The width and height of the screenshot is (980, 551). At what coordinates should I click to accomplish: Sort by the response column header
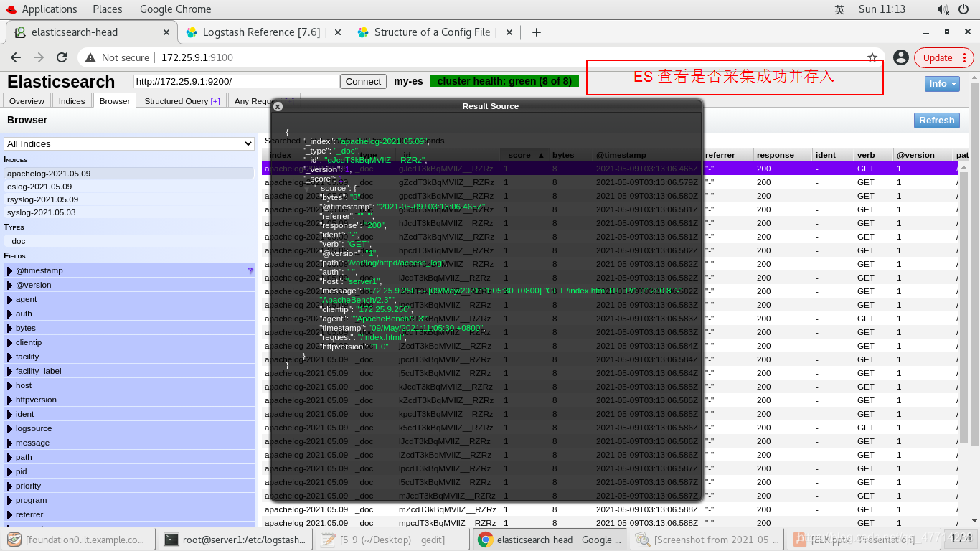click(x=783, y=155)
